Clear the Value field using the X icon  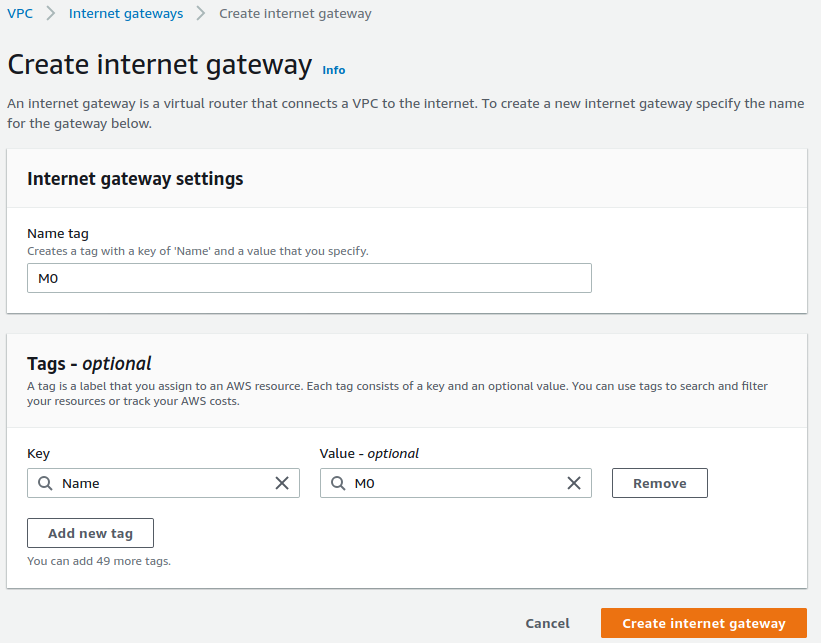tap(574, 483)
